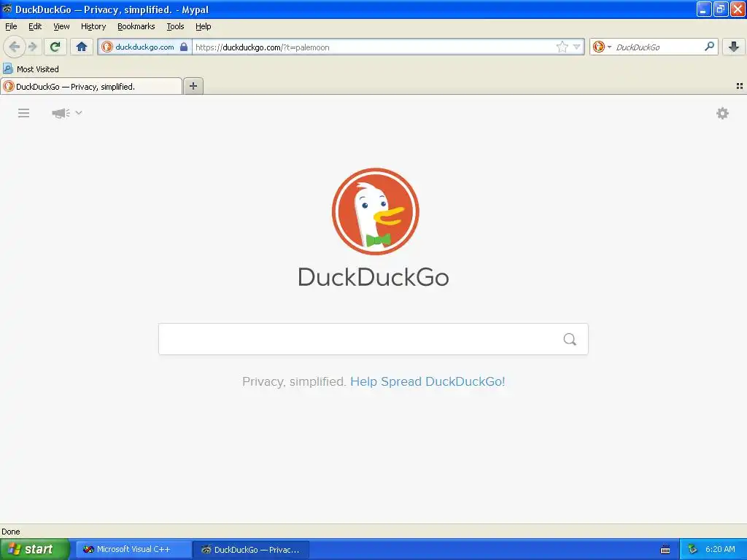This screenshot has height=560, width=747.
Task: Open the Downloads arrow button
Action: pos(734,47)
